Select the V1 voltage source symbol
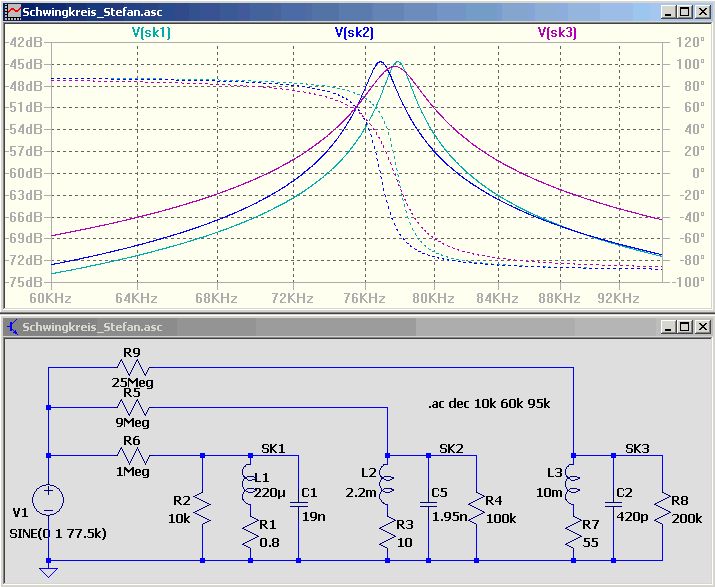 click(x=48, y=501)
